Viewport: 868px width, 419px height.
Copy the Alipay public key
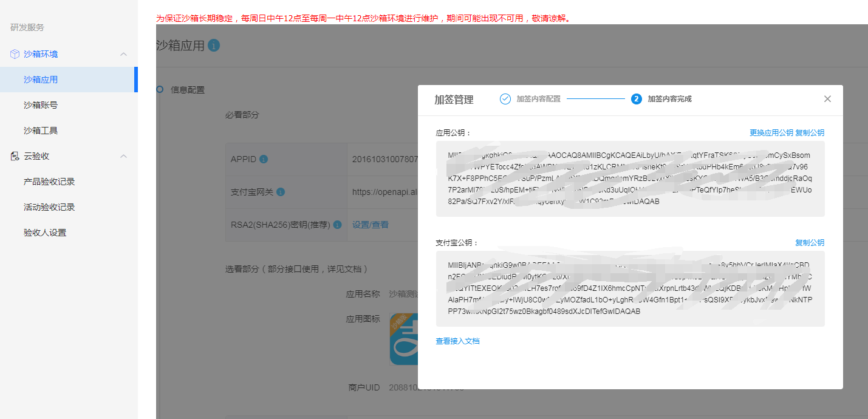(x=810, y=242)
